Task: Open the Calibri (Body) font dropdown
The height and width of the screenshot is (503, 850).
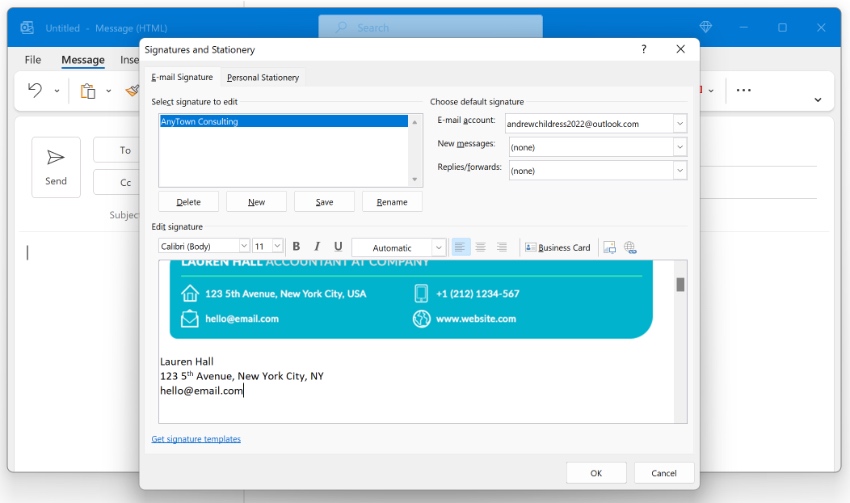Action: 244,246
